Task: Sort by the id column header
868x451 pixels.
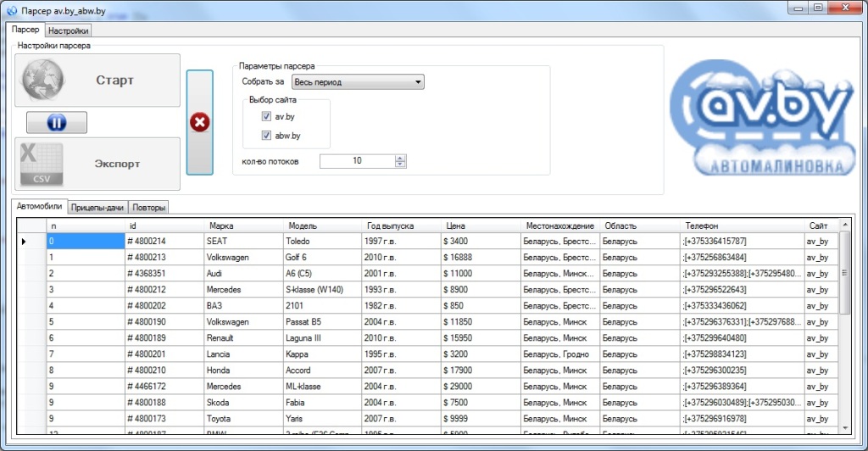Action: click(164, 225)
